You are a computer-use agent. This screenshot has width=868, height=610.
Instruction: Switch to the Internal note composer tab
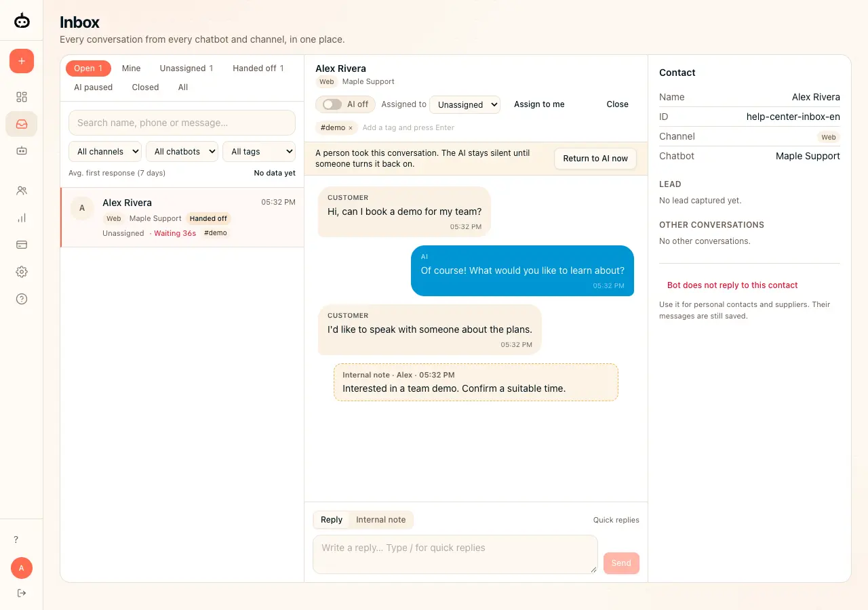pos(381,520)
